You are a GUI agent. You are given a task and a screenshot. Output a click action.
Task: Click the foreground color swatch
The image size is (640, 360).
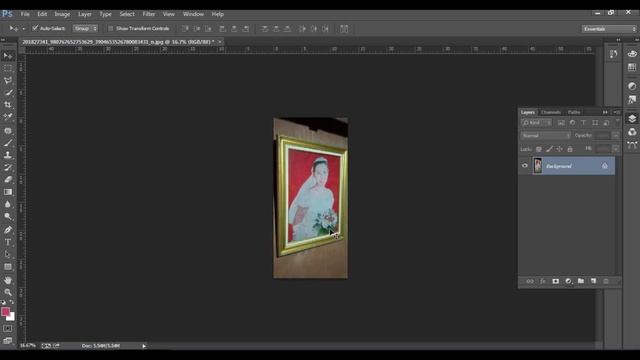(5, 311)
